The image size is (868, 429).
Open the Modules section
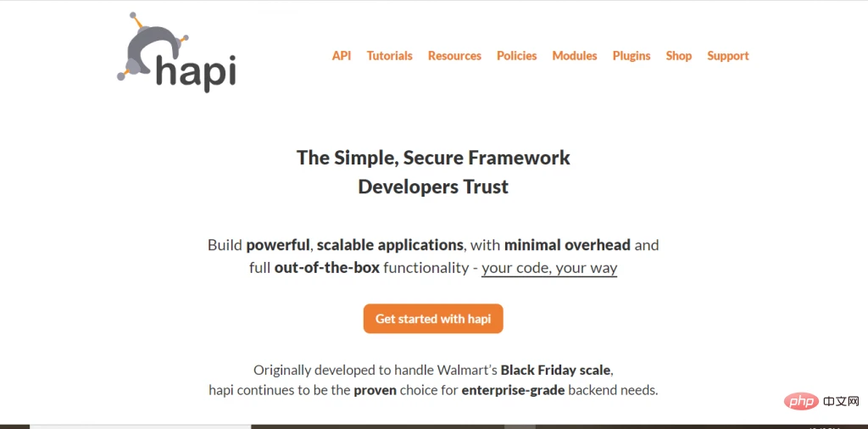[x=575, y=56]
